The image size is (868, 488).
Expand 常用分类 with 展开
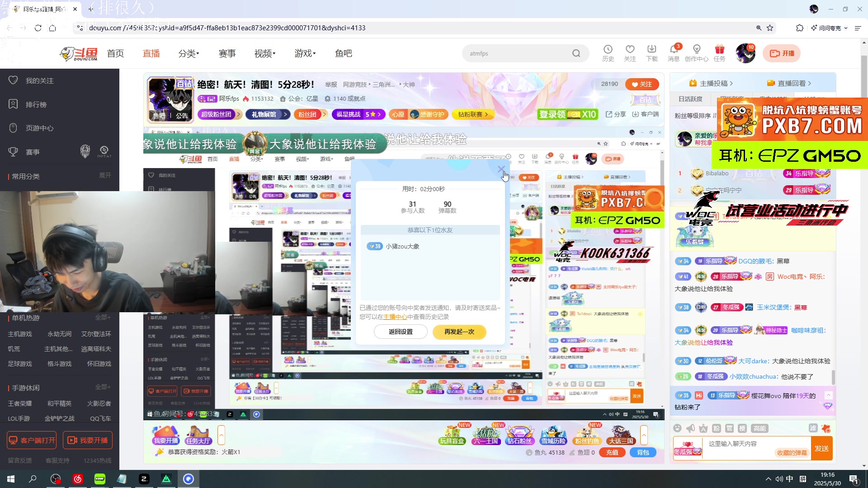click(x=105, y=175)
